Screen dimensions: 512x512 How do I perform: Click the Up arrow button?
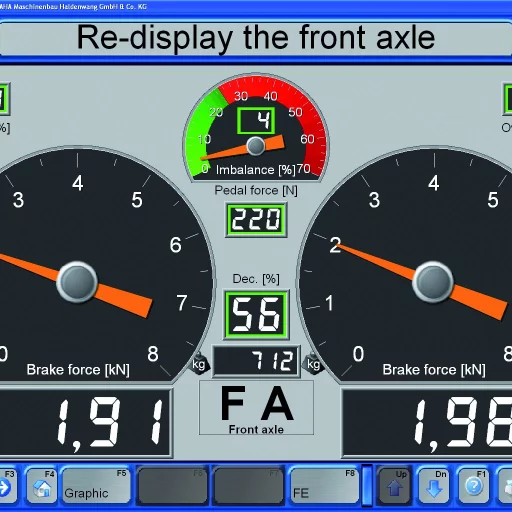395,485
